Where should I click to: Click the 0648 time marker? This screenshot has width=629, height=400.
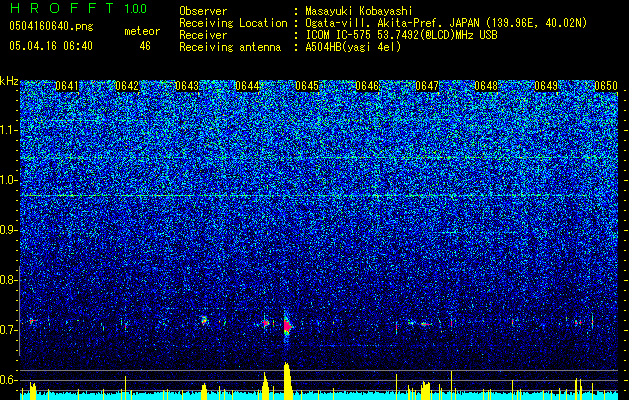tap(486, 86)
